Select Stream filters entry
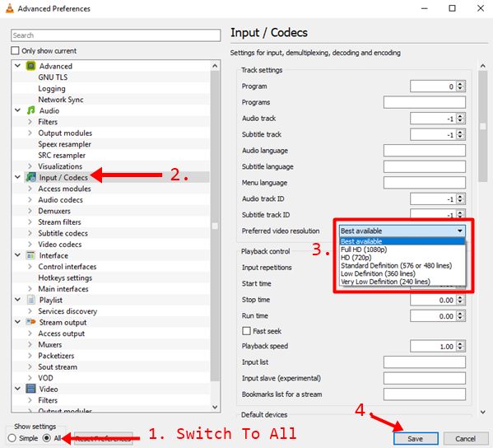 [59, 222]
